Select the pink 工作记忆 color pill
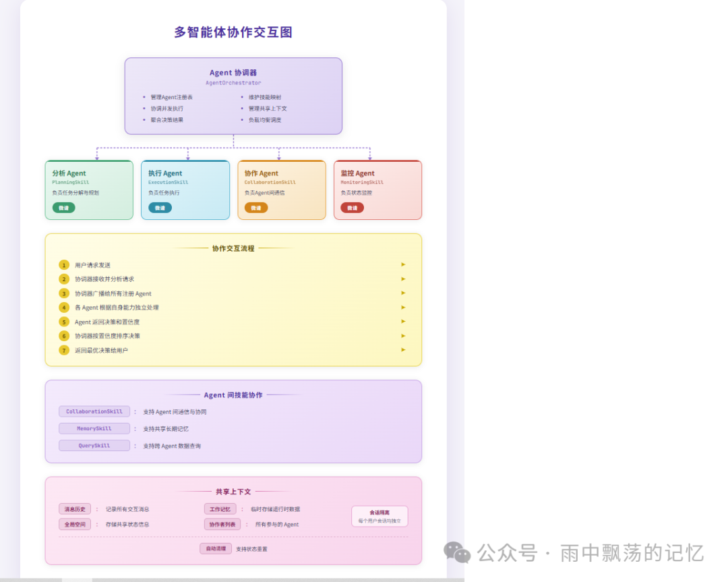 pyautogui.click(x=220, y=508)
